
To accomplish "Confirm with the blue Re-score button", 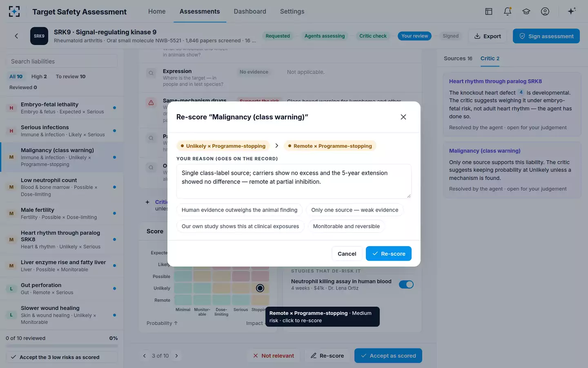I will pos(389,254).
